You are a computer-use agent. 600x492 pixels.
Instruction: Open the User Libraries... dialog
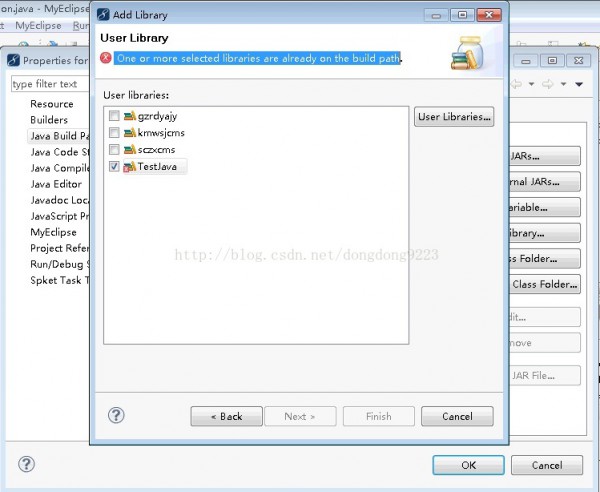(x=454, y=117)
